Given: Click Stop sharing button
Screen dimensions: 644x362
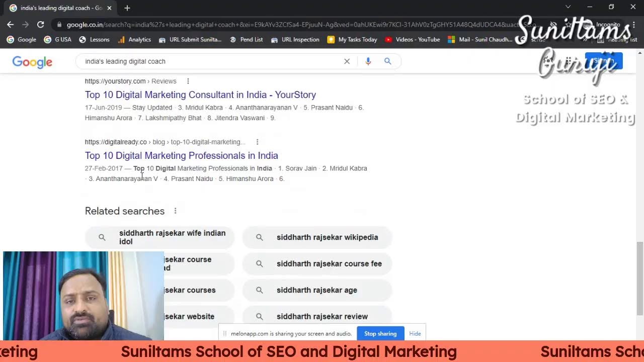Looking at the screenshot, I should click(380, 333).
